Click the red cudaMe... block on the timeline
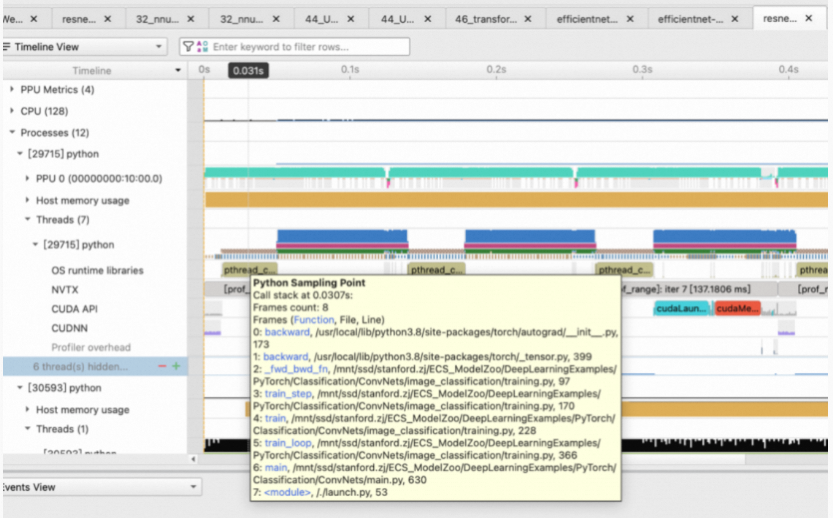This screenshot has height=518, width=833. (x=737, y=308)
